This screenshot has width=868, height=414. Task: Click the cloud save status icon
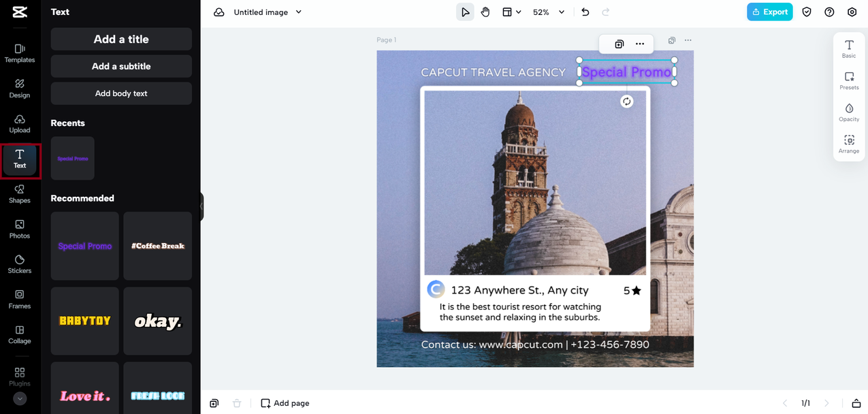click(219, 12)
